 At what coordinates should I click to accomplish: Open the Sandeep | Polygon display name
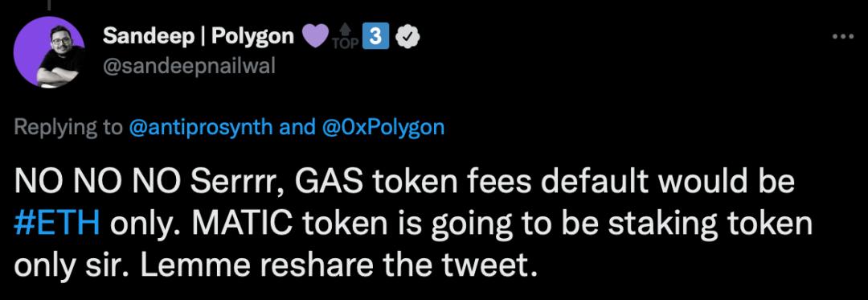199,36
